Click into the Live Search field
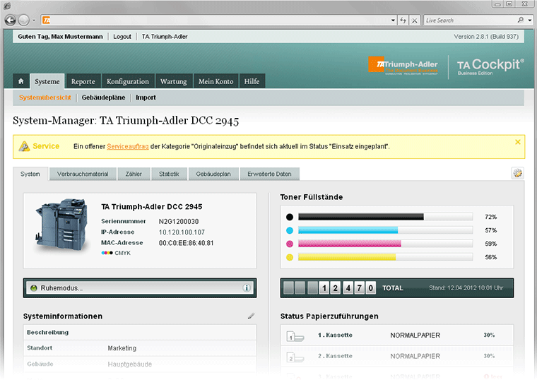This screenshot has width=537, height=392. (470, 20)
